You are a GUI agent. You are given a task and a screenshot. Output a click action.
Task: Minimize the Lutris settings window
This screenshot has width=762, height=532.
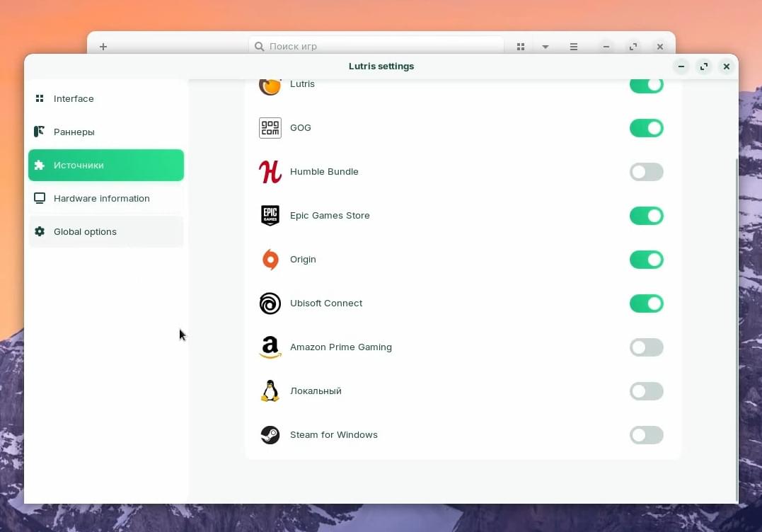681,66
